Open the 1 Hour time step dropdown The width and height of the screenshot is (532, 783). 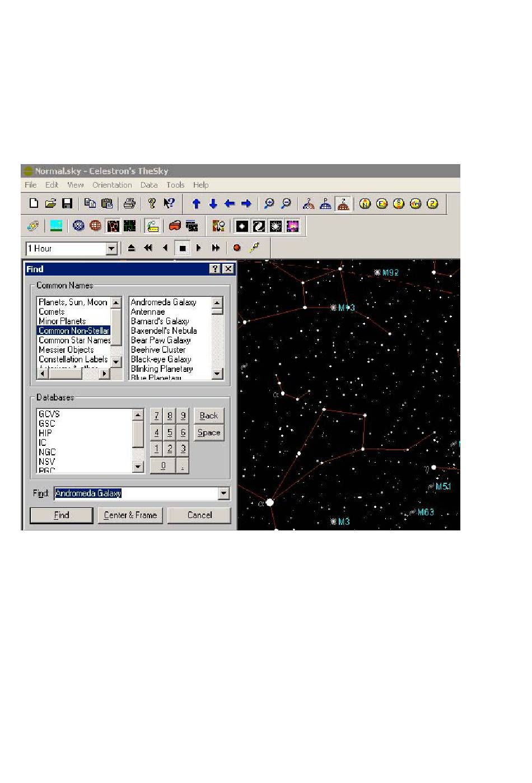(111, 248)
